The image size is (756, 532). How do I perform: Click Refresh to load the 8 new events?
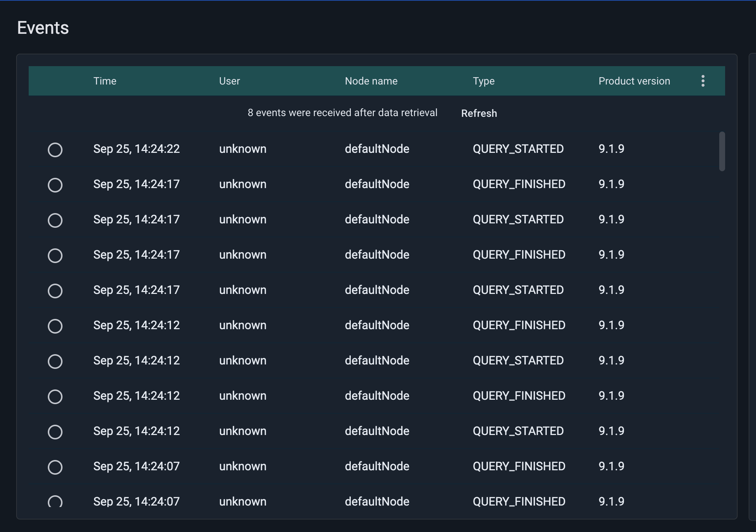(x=478, y=113)
